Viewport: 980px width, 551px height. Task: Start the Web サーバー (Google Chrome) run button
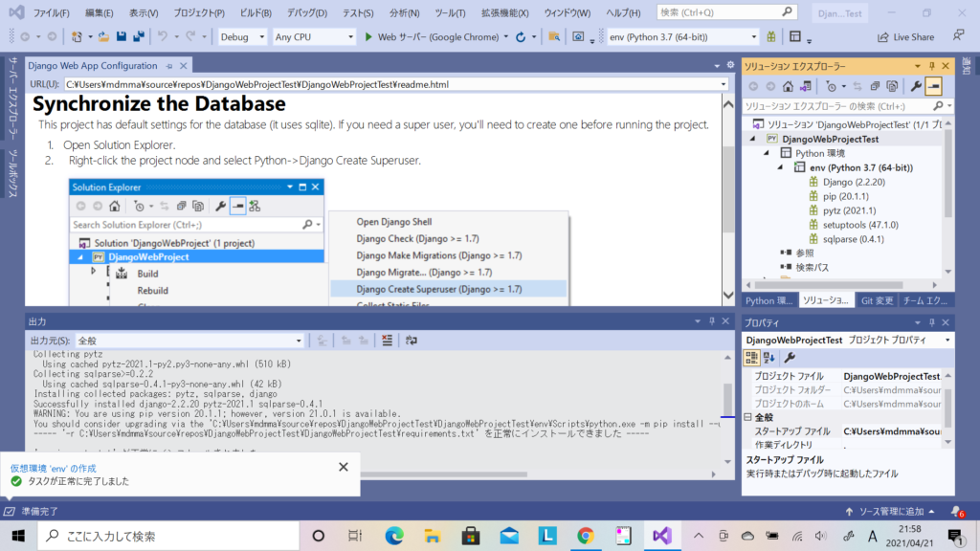(436, 37)
